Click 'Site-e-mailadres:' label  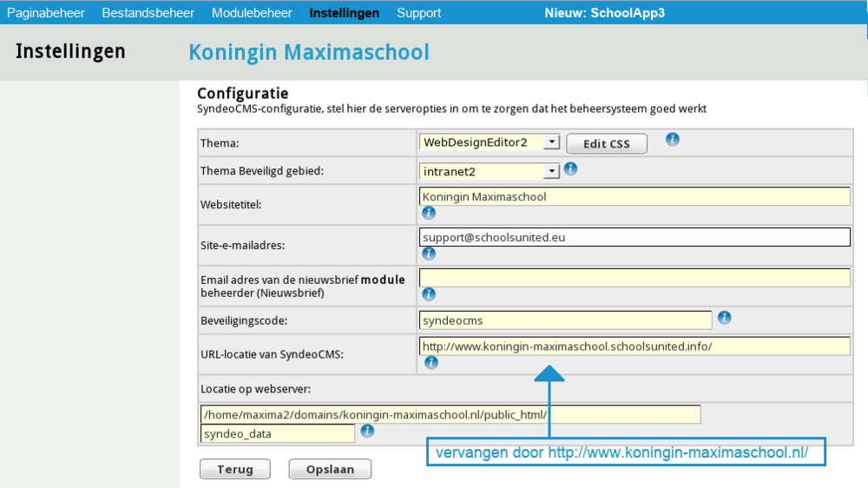242,246
